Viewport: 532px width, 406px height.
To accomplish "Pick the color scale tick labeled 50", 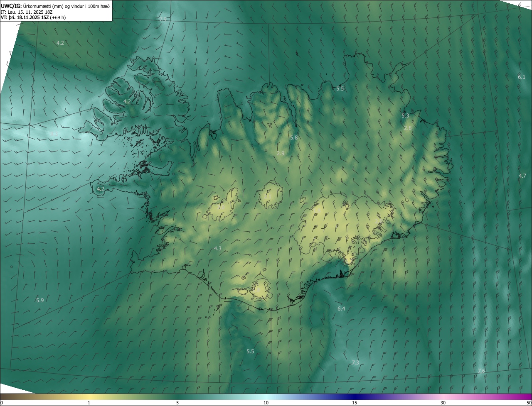I will click(529, 403).
